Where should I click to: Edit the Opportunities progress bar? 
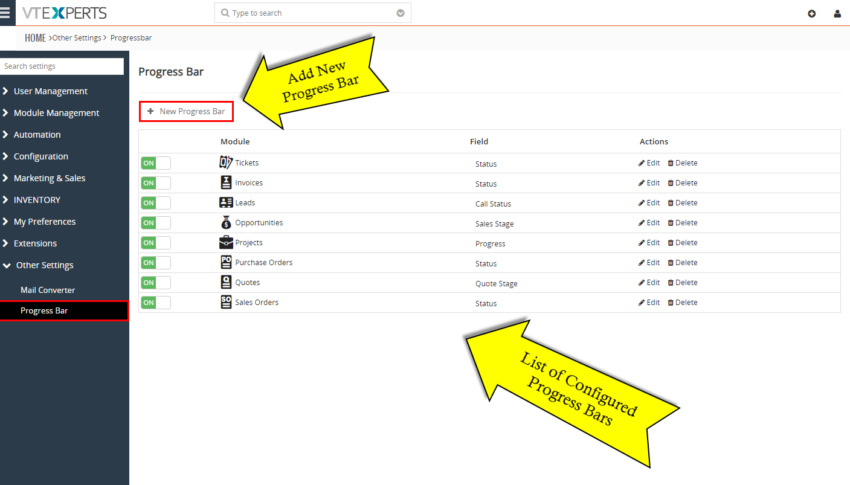649,223
